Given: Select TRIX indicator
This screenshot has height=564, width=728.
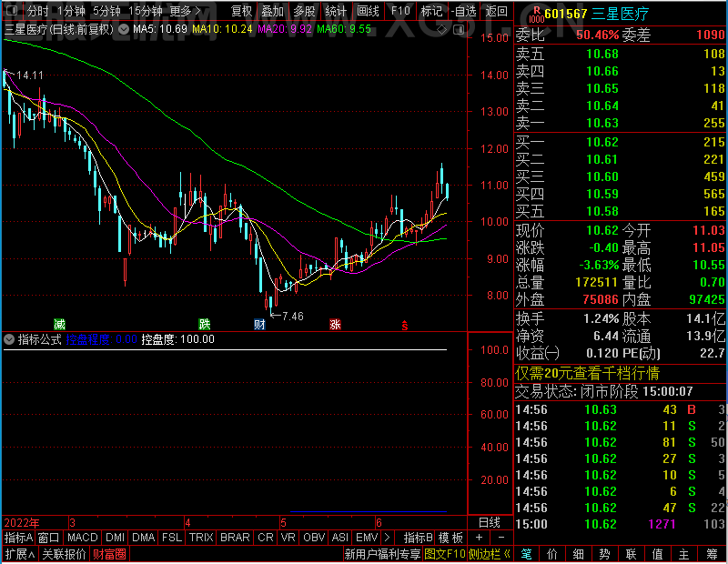Looking at the screenshot, I should pyautogui.click(x=201, y=538).
